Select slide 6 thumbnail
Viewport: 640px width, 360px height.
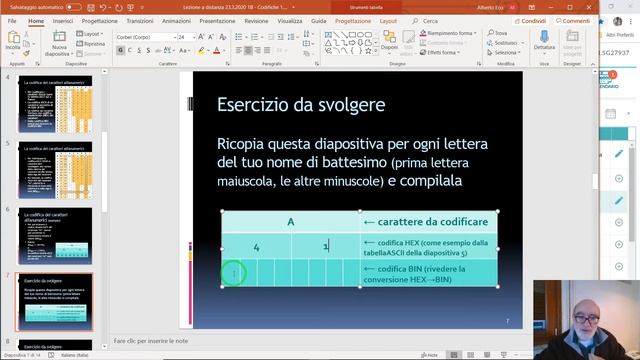tap(55, 236)
